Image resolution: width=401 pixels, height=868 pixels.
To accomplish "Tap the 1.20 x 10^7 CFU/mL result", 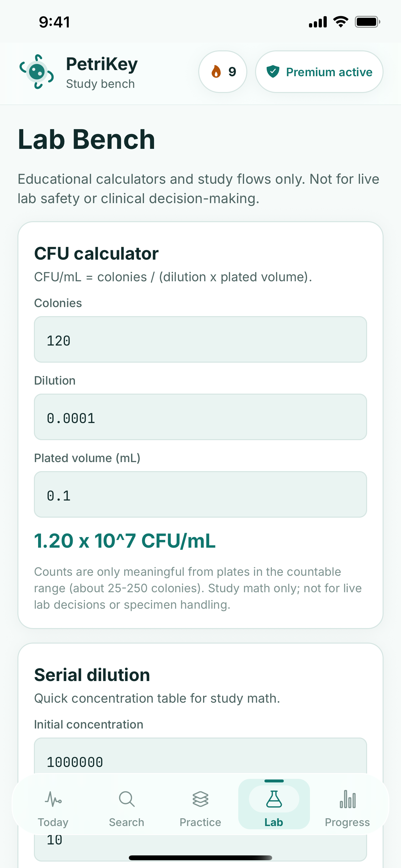I will (125, 541).
